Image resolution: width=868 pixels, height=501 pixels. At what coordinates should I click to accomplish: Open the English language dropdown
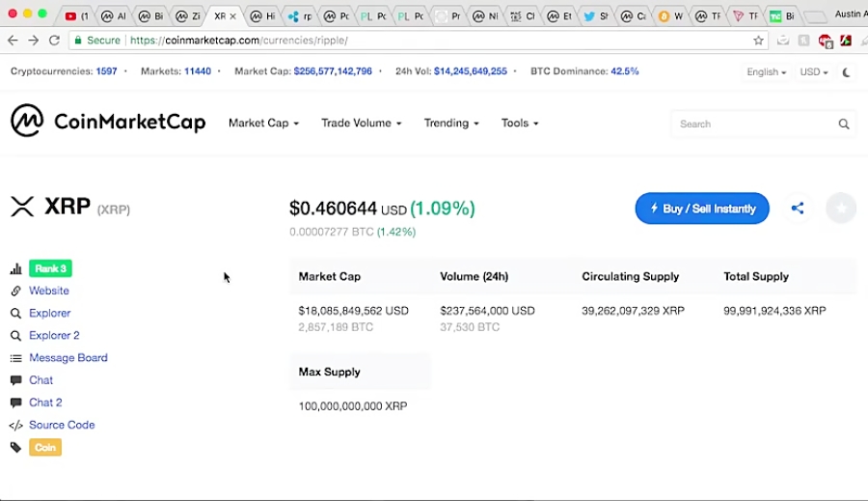pyautogui.click(x=766, y=72)
